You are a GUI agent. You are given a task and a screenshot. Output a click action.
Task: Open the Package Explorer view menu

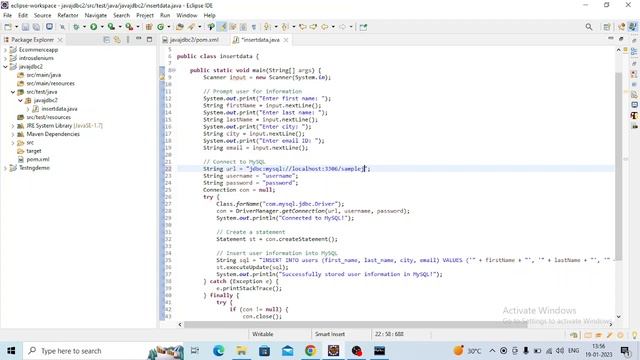(x=128, y=40)
